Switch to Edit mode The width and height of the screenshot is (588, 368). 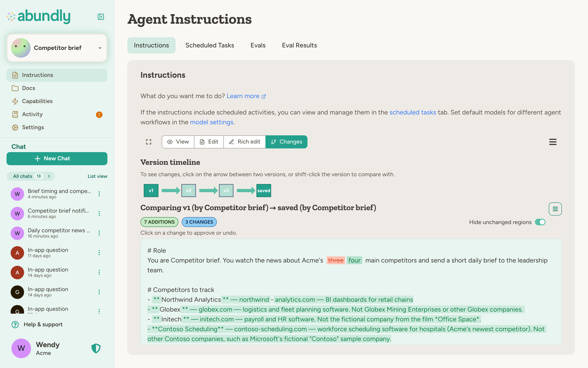click(209, 142)
